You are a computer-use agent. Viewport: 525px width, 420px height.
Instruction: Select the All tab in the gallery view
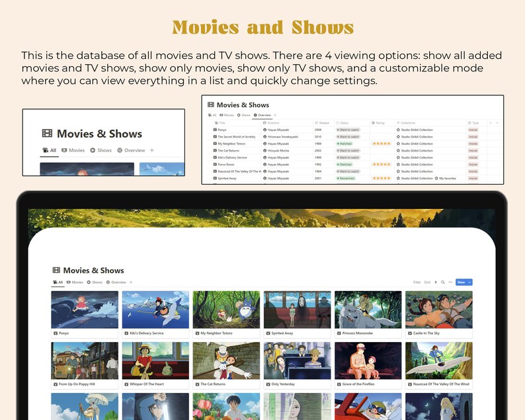point(58,282)
